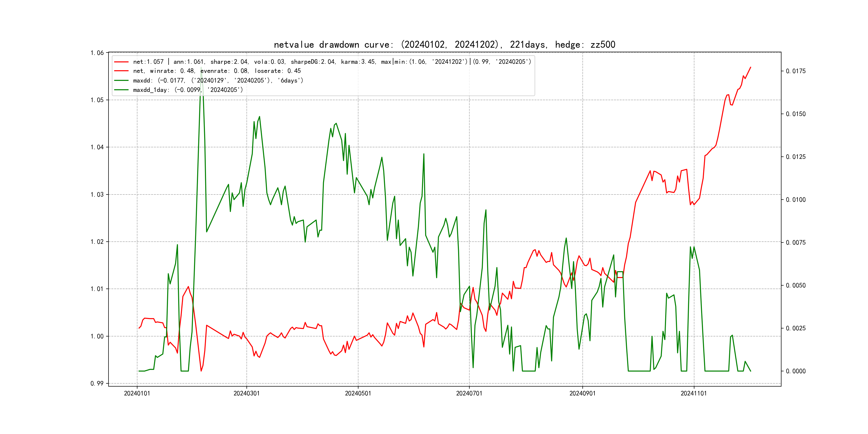868x434 pixels.
Task: Click the 1.00 left y-axis label
Action: coord(97,336)
